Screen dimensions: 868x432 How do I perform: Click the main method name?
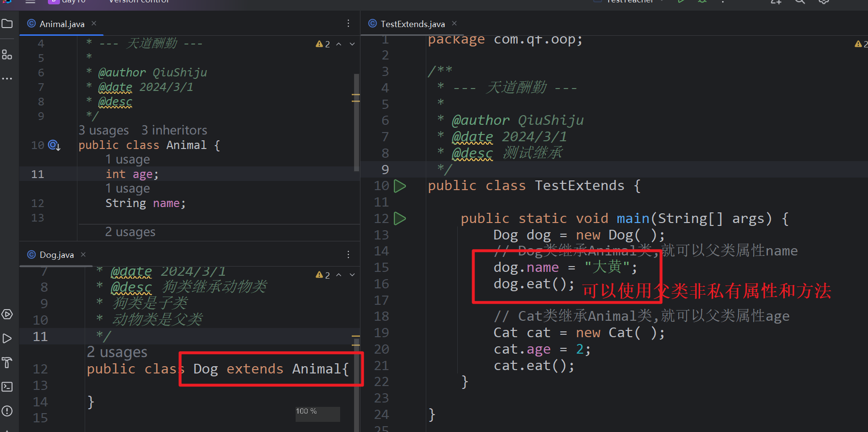(633, 219)
